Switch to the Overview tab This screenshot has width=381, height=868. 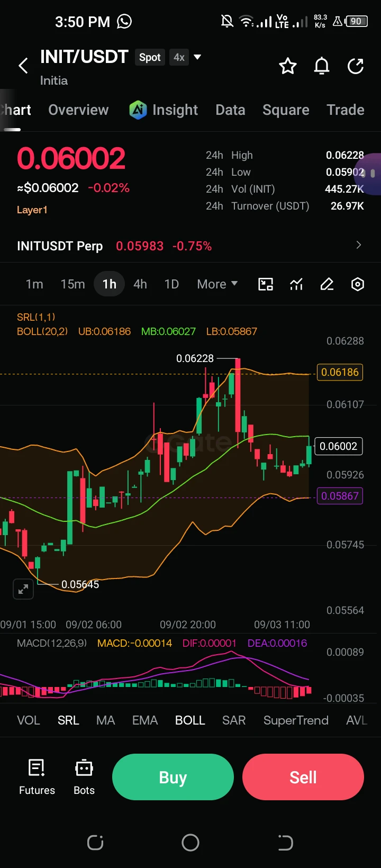click(x=78, y=110)
